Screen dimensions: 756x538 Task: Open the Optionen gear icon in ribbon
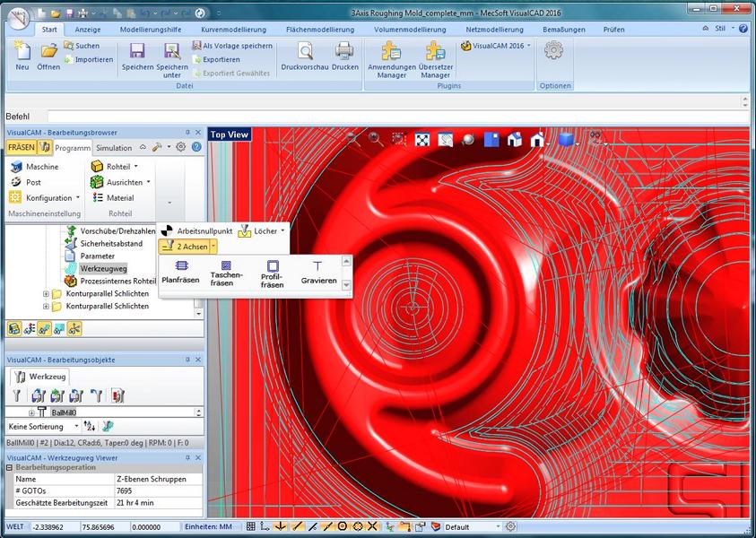tap(553, 50)
